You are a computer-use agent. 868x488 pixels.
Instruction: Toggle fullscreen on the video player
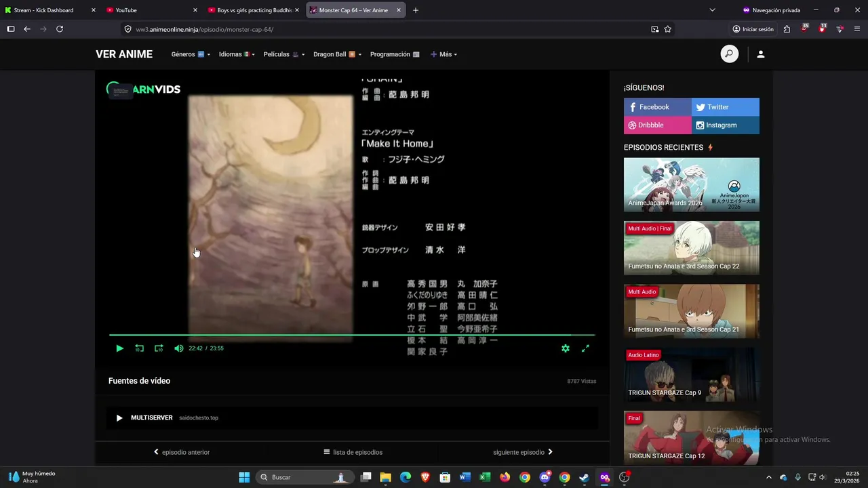[x=585, y=348]
